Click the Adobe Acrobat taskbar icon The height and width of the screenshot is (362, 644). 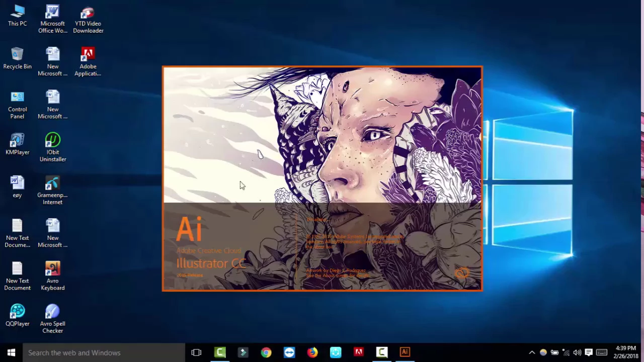359,352
